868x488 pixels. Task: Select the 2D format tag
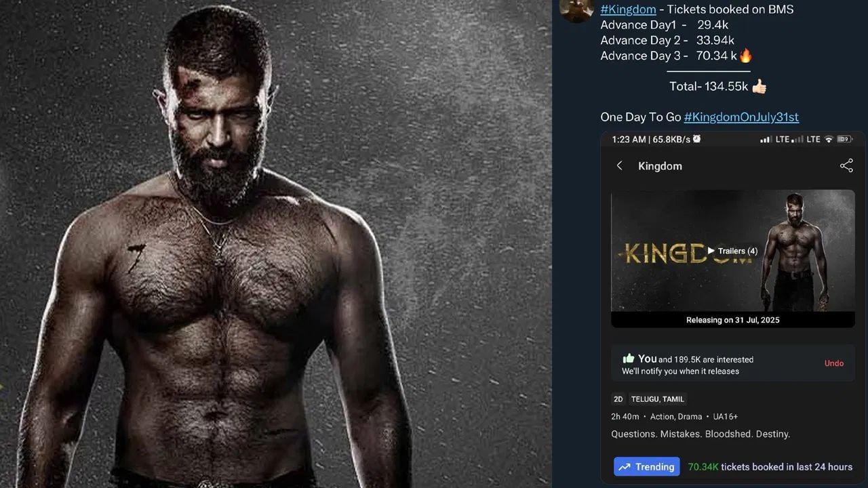618,399
